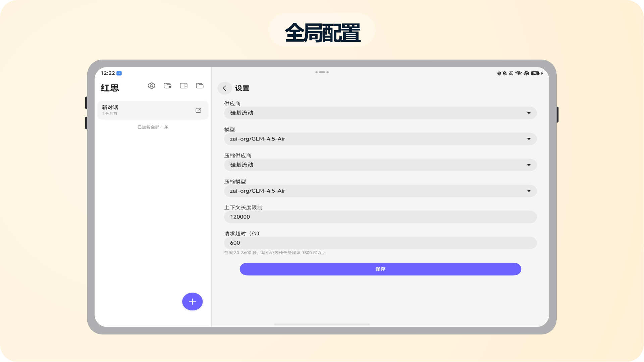Tap the blue notification icon beside clock

[119, 73]
